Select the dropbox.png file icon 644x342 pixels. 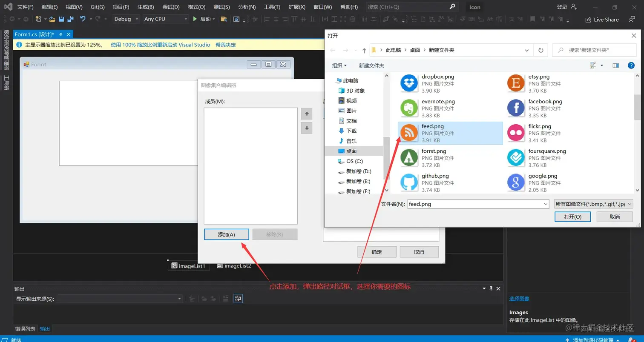coord(409,83)
